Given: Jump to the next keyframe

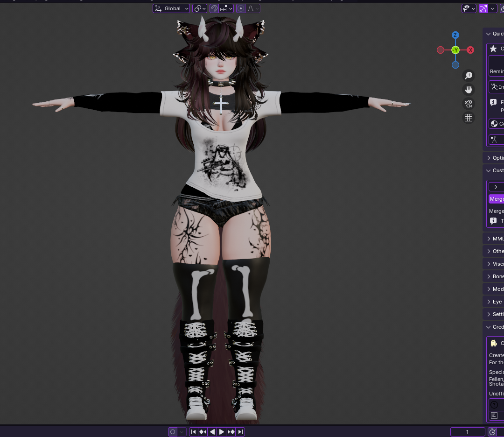Looking at the screenshot, I should pos(231,432).
